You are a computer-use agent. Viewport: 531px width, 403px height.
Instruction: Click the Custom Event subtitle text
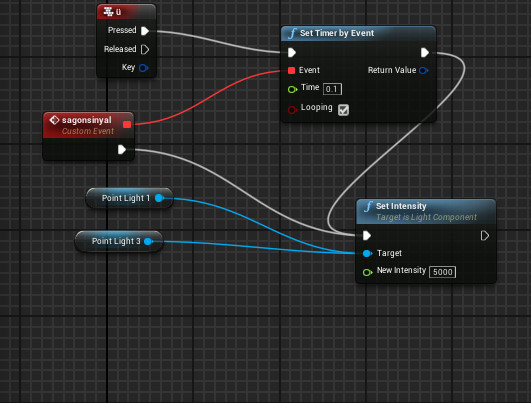(x=88, y=131)
